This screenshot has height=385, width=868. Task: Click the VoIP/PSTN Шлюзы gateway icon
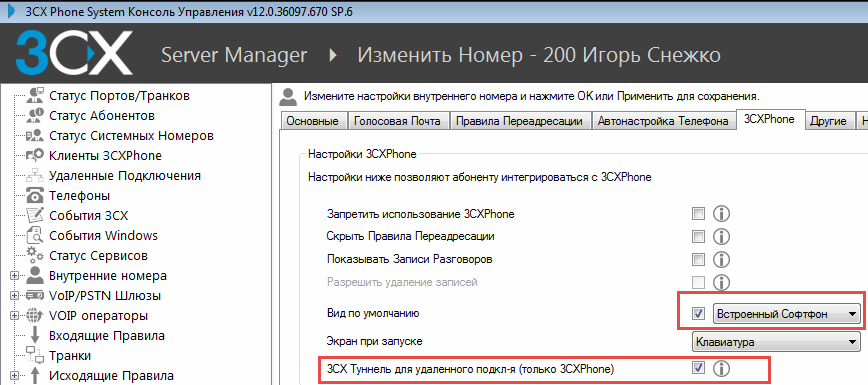click(x=35, y=295)
